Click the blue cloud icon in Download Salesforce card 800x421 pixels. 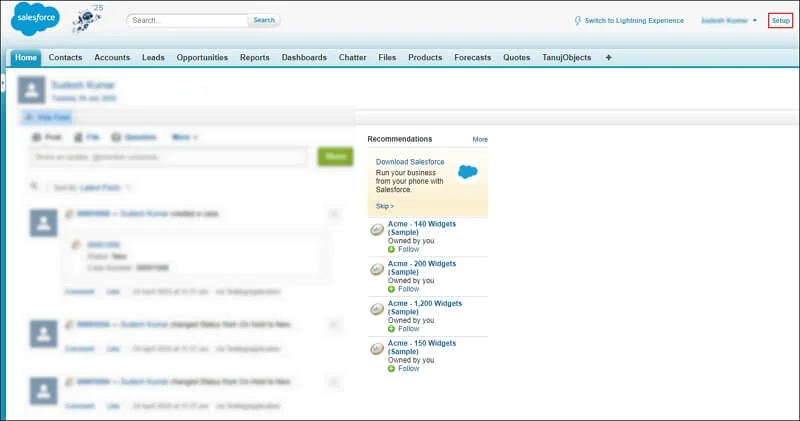(467, 172)
